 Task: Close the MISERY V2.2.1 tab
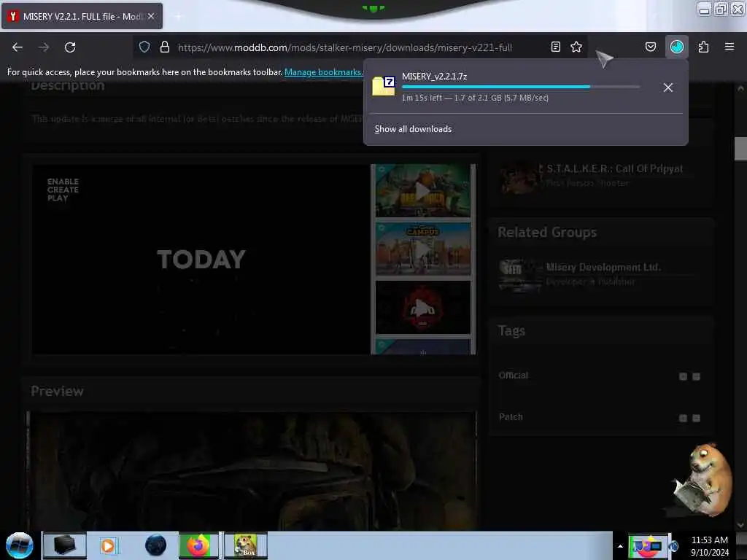click(151, 16)
